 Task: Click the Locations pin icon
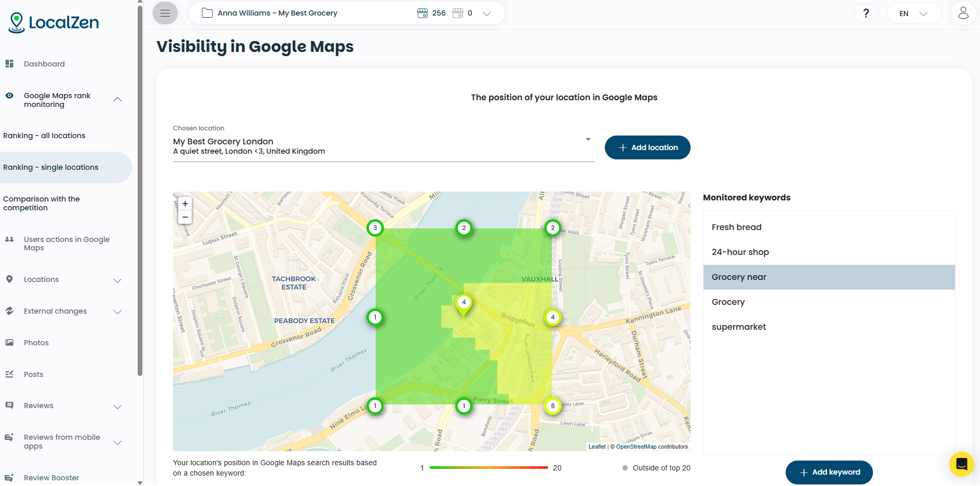pyautogui.click(x=9, y=279)
